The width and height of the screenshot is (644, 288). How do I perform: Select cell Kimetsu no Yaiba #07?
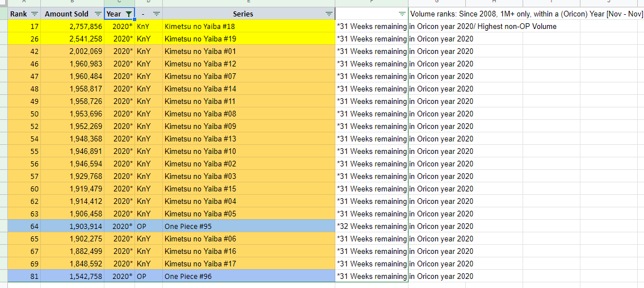[249, 77]
